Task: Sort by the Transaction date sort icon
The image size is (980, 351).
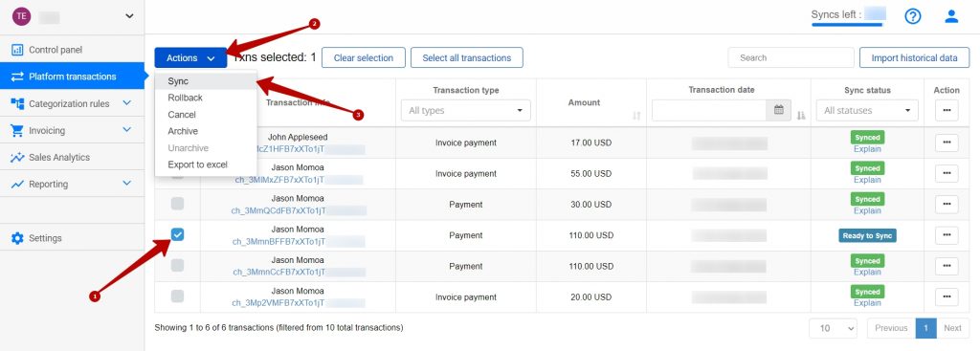Action: coord(801,116)
